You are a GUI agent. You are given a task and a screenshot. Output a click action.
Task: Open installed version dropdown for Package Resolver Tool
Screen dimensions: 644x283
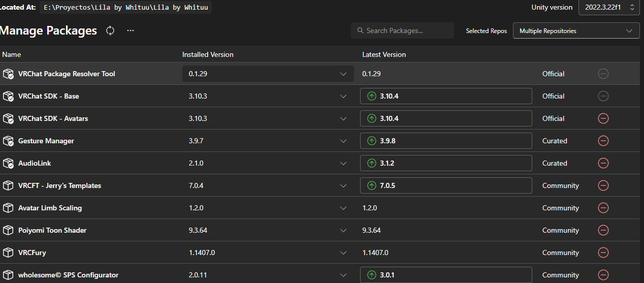coord(268,74)
